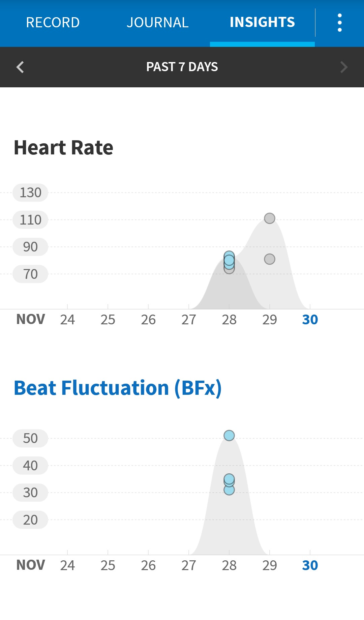Click the 20 value label on BFx axis
The height and width of the screenshot is (620, 364).
[x=30, y=520]
